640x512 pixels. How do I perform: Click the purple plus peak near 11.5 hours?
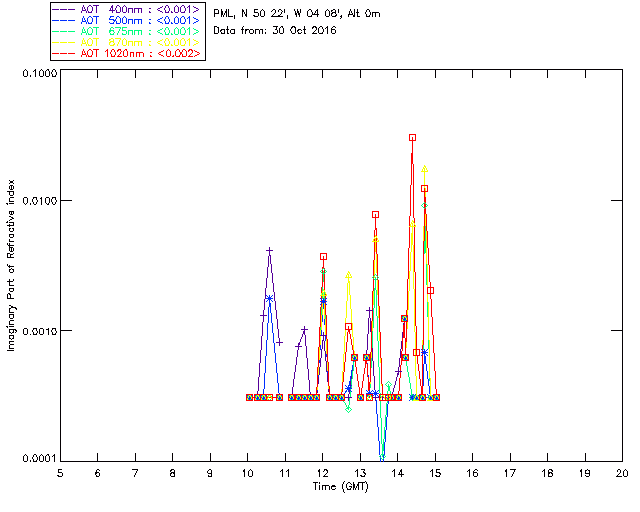(x=304, y=329)
